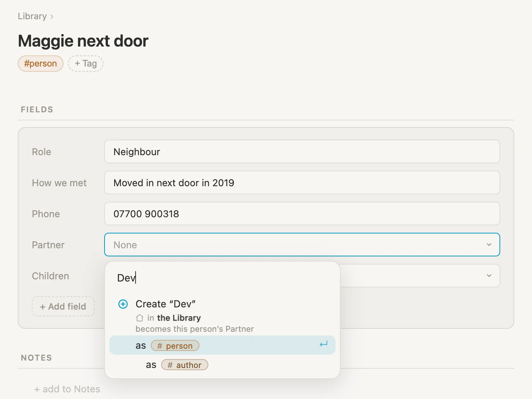Choose the "as # author" option
532x399 pixels.
click(222, 365)
